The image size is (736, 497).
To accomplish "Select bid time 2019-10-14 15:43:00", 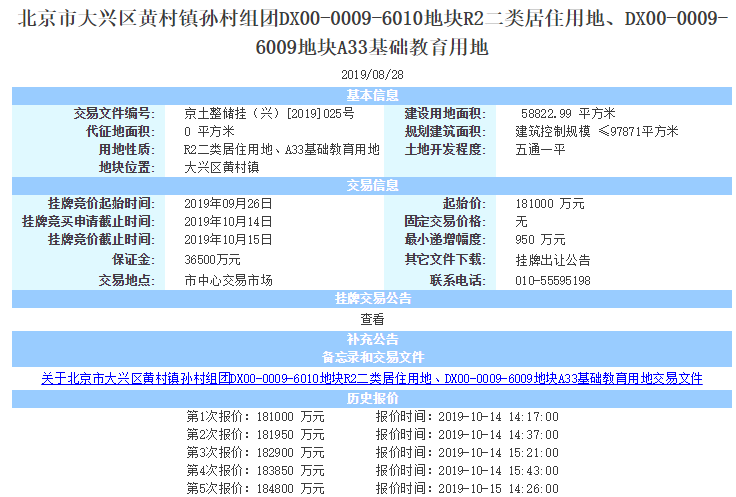I will point(498,470).
